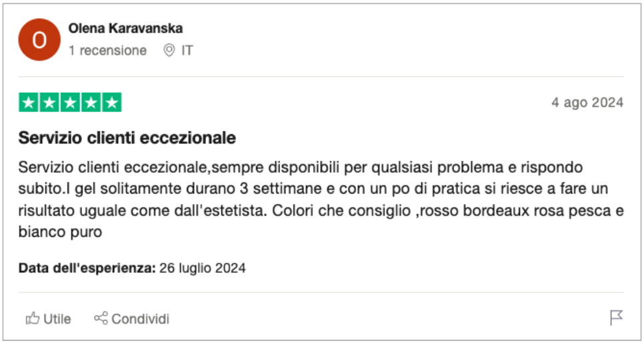The height and width of the screenshot is (343, 644).
Task: Click the thumbs-up icon next to Utile
Action: (33, 318)
